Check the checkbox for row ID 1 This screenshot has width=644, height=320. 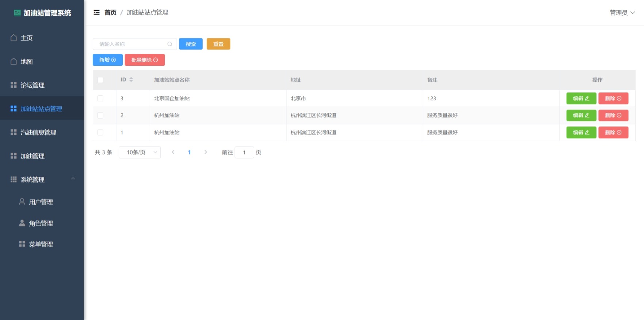click(100, 133)
